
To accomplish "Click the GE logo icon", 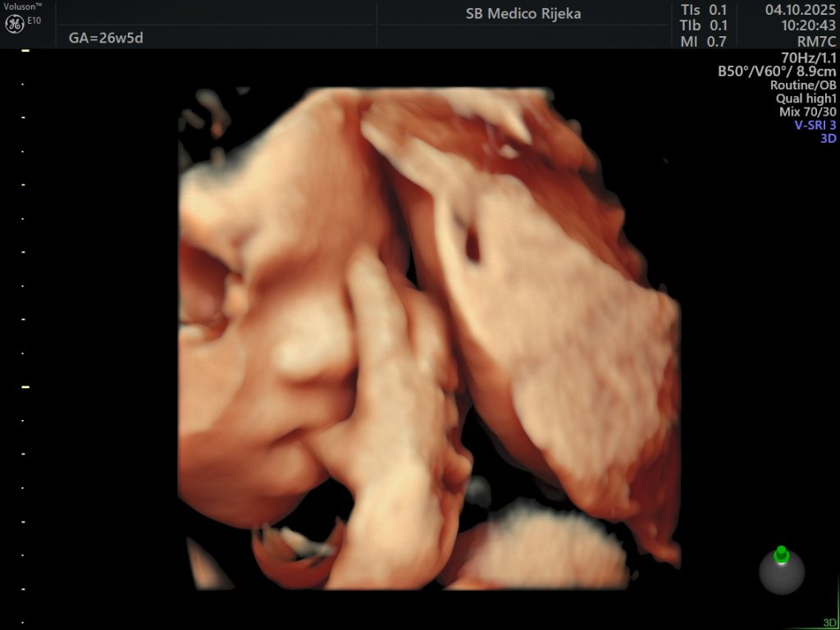I will [14, 25].
